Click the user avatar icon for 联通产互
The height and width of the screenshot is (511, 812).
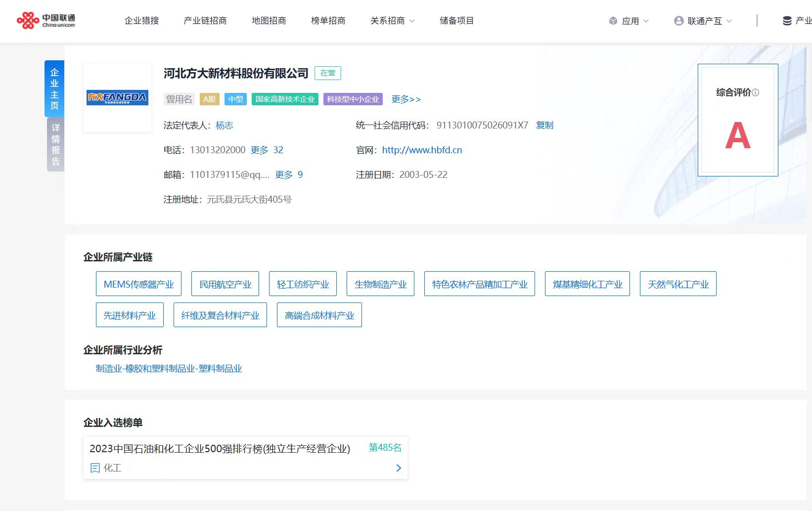pyautogui.click(x=678, y=21)
